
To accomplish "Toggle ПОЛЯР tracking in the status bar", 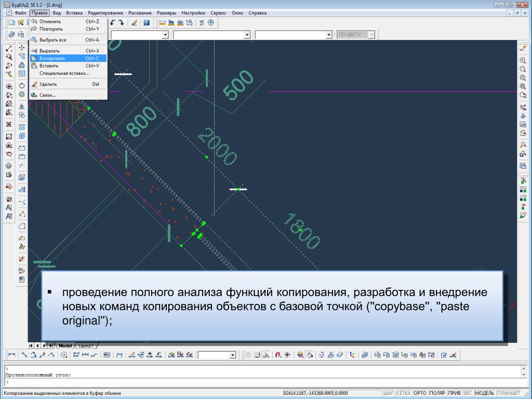I will pyautogui.click(x=437, y=393).
